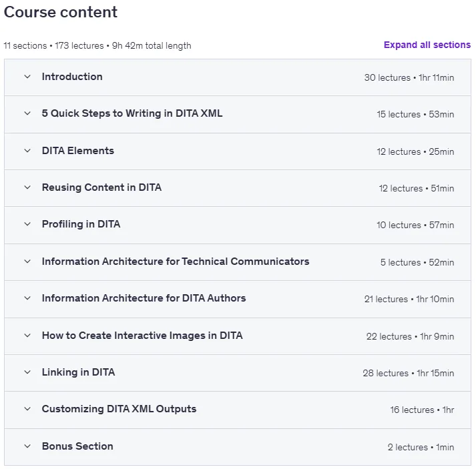Select 'How to Create Interactive Images in DITA'
Image resolution: width=476 pixels, height=469 pixels.
click(x=142, y=336)
